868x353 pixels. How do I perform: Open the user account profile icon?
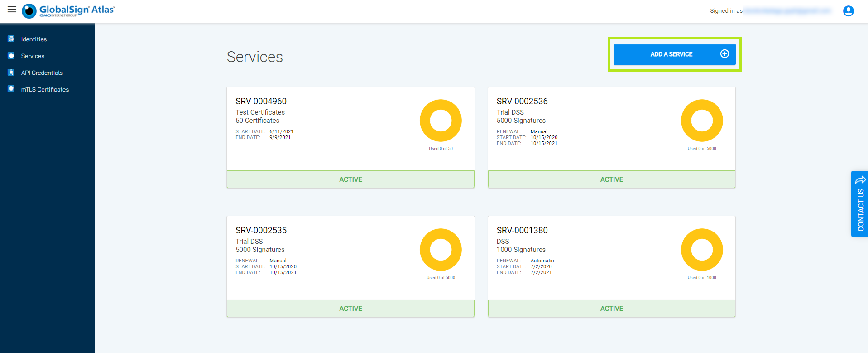[x=848, y=11]
